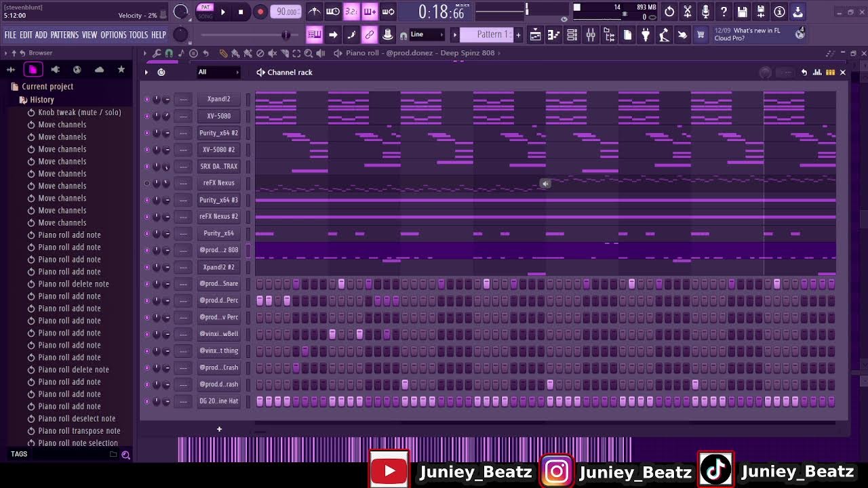Open project info icon

[x=779, y=12]
